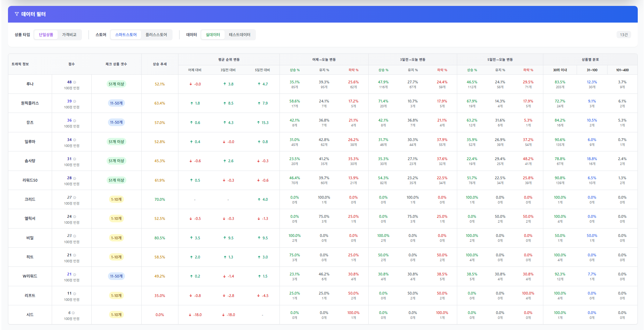Click the 시드 row name
The height and width of the screenshot is (330, 644).
pos(30,315)
